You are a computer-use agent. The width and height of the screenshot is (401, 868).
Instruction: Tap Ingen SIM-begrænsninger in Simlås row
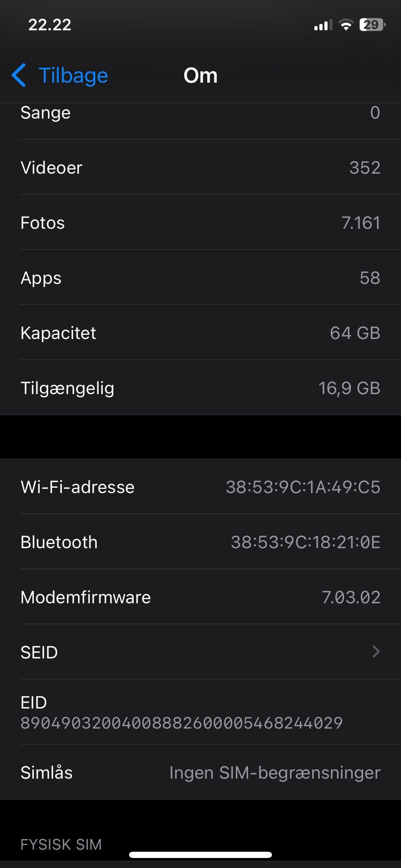[x=275, y=773]
